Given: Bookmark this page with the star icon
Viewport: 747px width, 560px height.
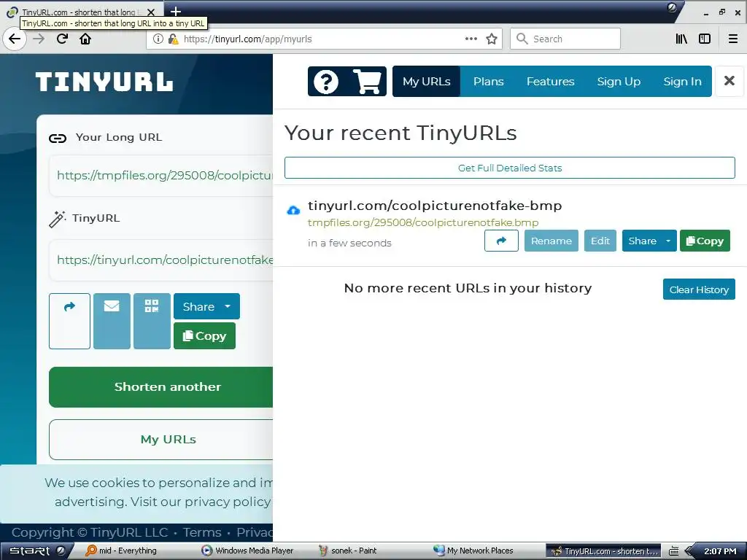Looking at the screenshot, I should pyautogui.click(x=492, y=39).
